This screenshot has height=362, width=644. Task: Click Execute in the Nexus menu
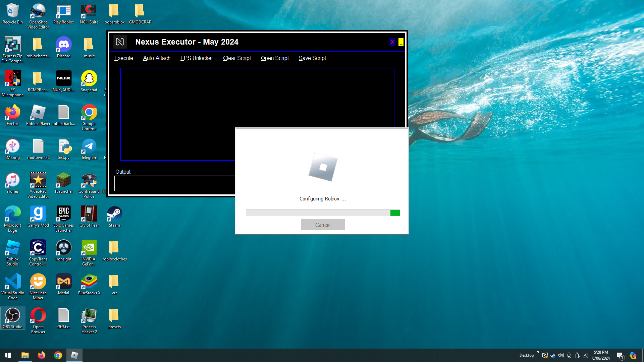point(123,58)
